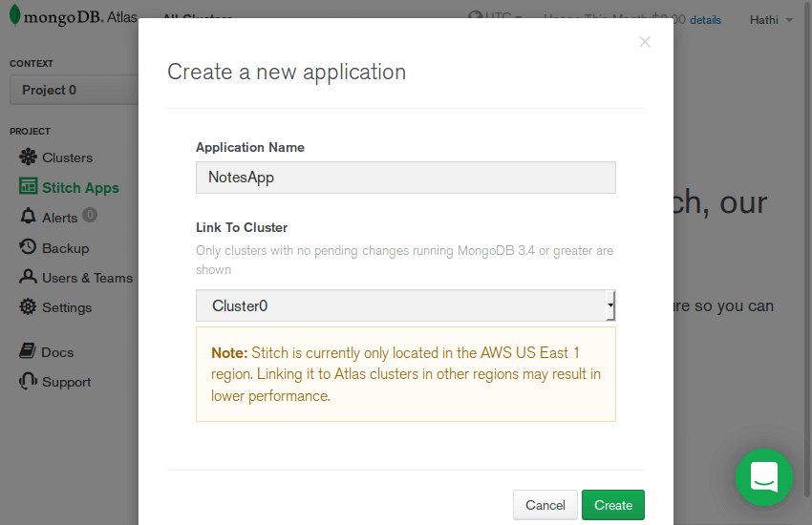812x525 pixels.
Task: Click the Alerts bell icon
Action: click(28, 218)
